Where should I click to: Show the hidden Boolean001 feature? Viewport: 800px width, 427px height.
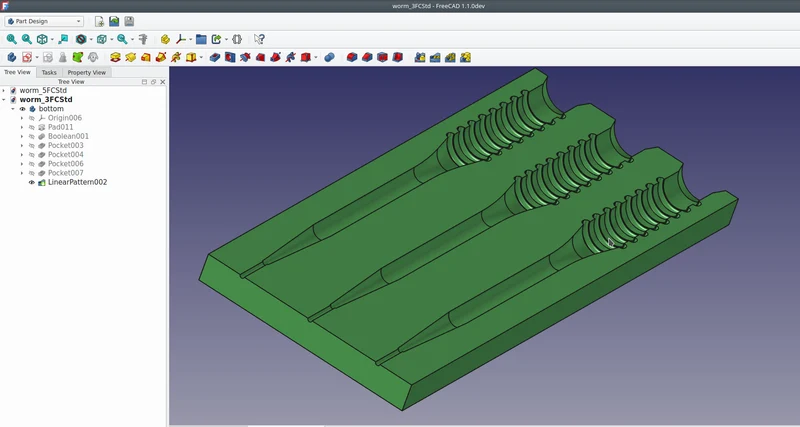(32, 136)
